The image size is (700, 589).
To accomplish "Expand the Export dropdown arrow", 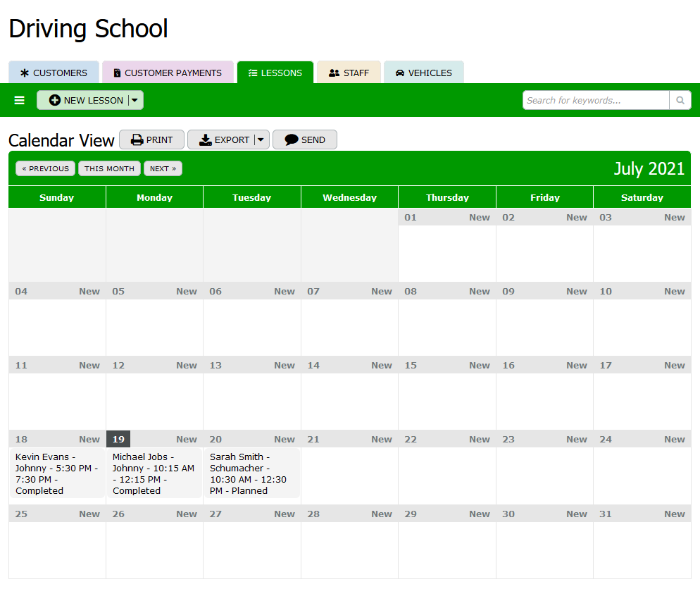I will 261,140.
